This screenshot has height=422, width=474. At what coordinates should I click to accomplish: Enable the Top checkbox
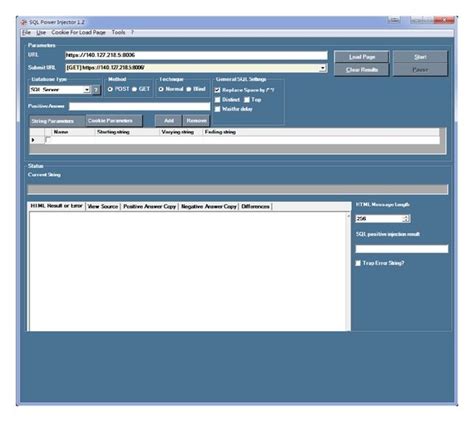pyautogui.click(x=247, y=100)
